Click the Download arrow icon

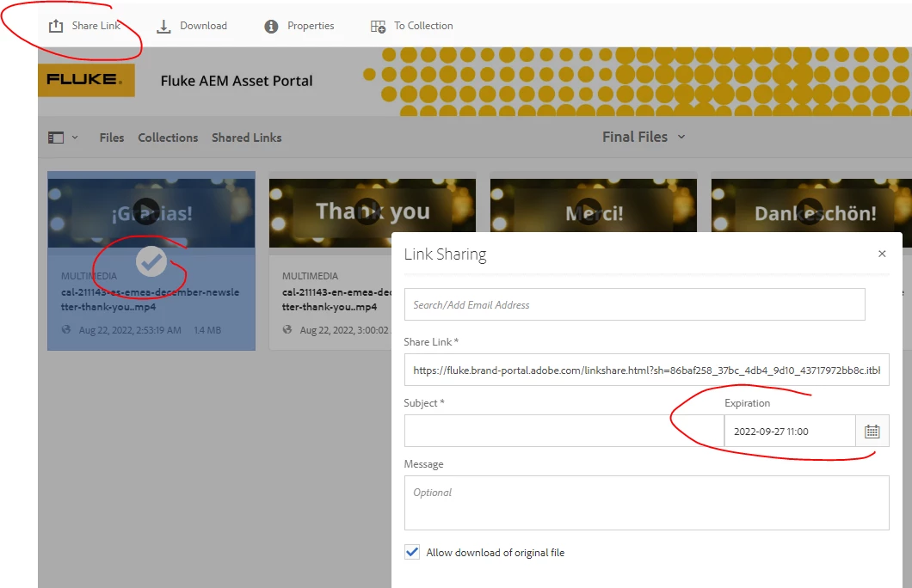tap(164, 26)
